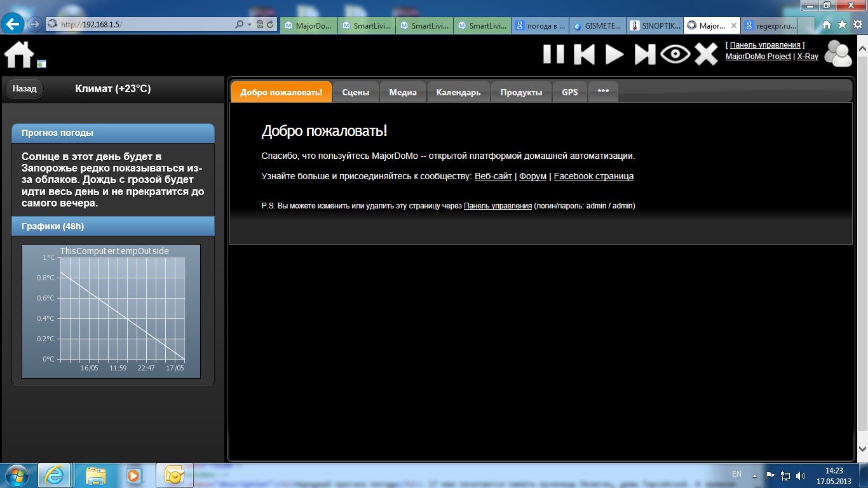
Task: Open the browser favorites star
Action: click(x=842, y=25)
